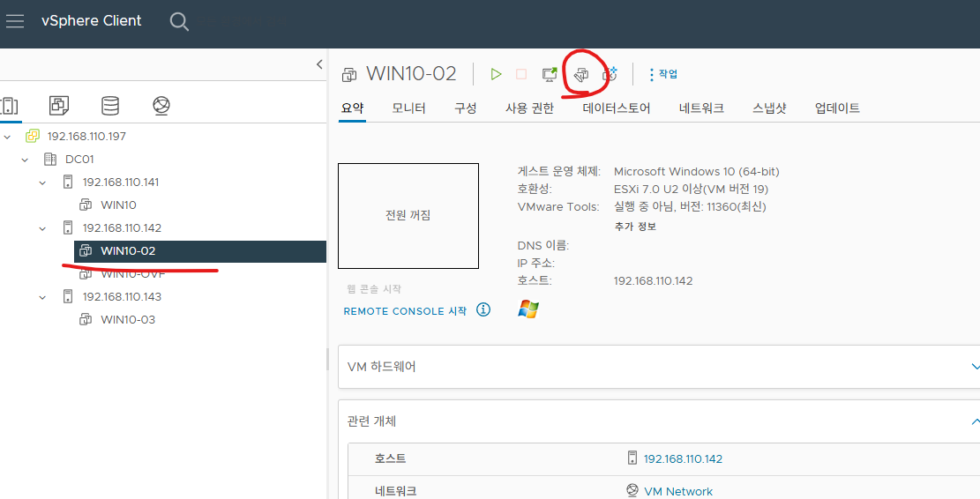Click the Take Snapshot icon

[x=610, y=74]
